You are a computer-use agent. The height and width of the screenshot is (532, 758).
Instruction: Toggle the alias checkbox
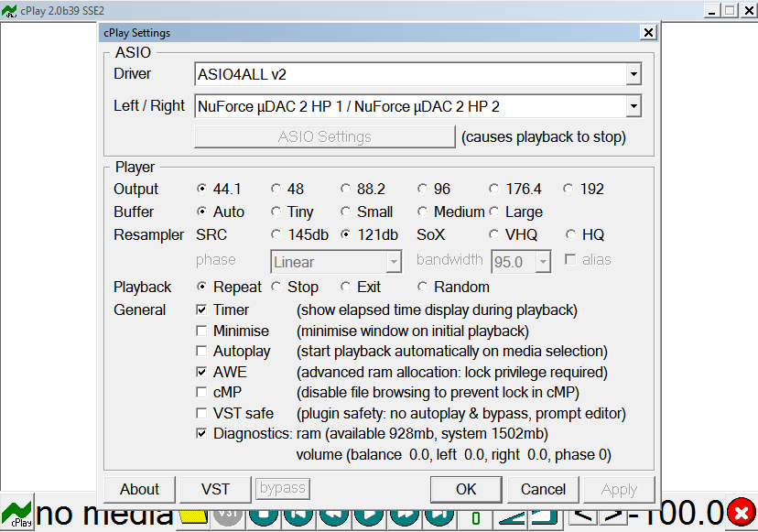570,260
